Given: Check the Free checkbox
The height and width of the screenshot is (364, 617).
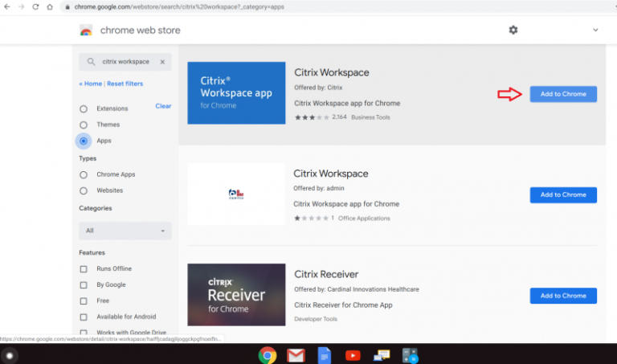Looking at the screenshot, I should click(x=84, y=301).
